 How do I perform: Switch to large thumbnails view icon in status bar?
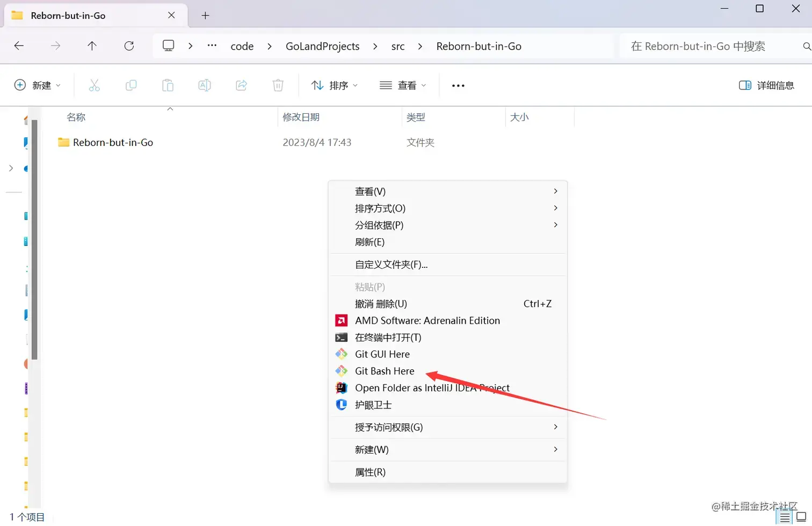801,518
